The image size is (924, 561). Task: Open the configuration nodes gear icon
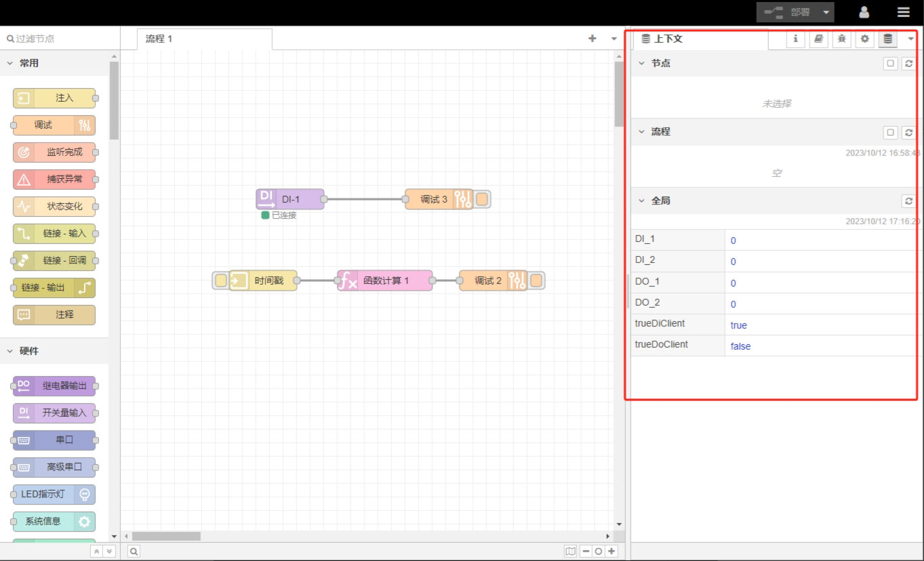click(x=864, y=39)
